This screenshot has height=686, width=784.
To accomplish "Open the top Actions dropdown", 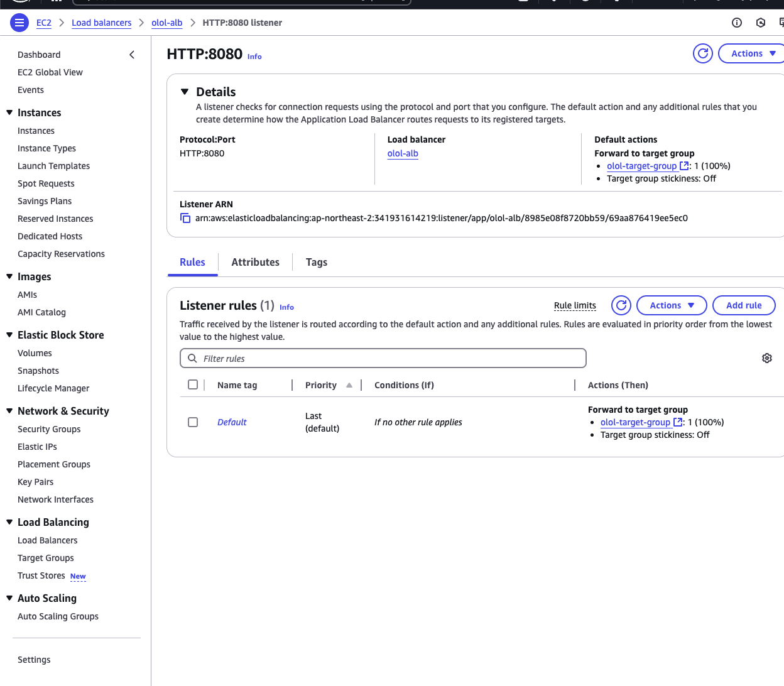I will pyautogui.click(x=752, y=53).
